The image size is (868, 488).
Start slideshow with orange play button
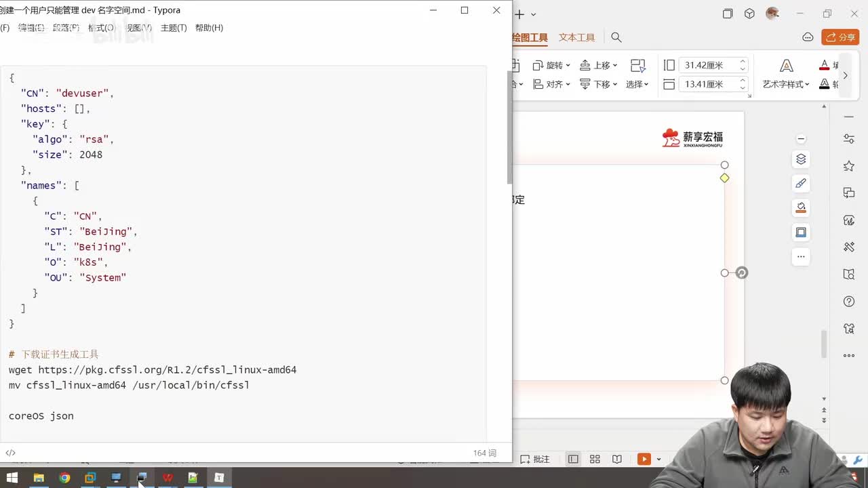644,459
